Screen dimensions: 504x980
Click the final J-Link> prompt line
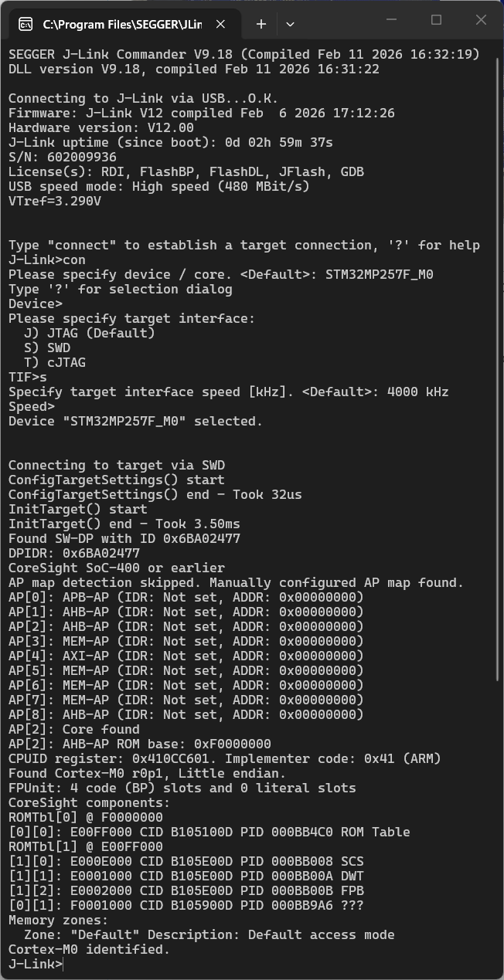[36, 964]
